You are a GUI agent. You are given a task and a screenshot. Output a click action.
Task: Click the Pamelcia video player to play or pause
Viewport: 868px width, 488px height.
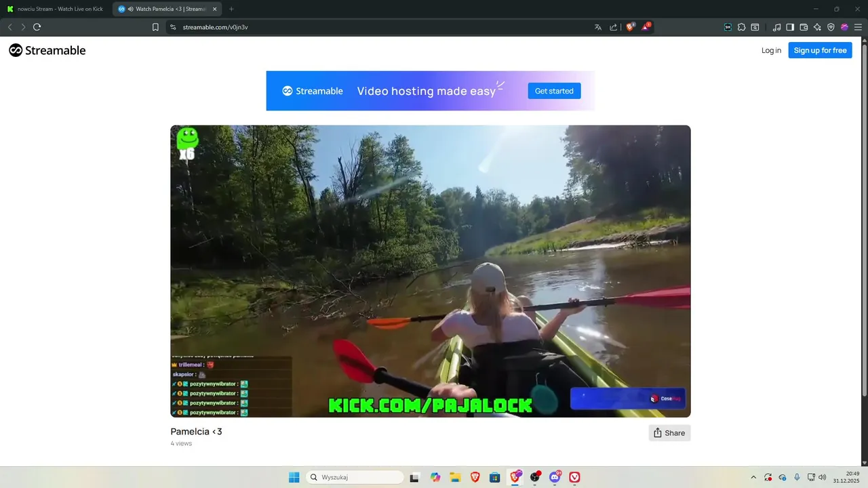pyautogui.click(x=431, y=271)
